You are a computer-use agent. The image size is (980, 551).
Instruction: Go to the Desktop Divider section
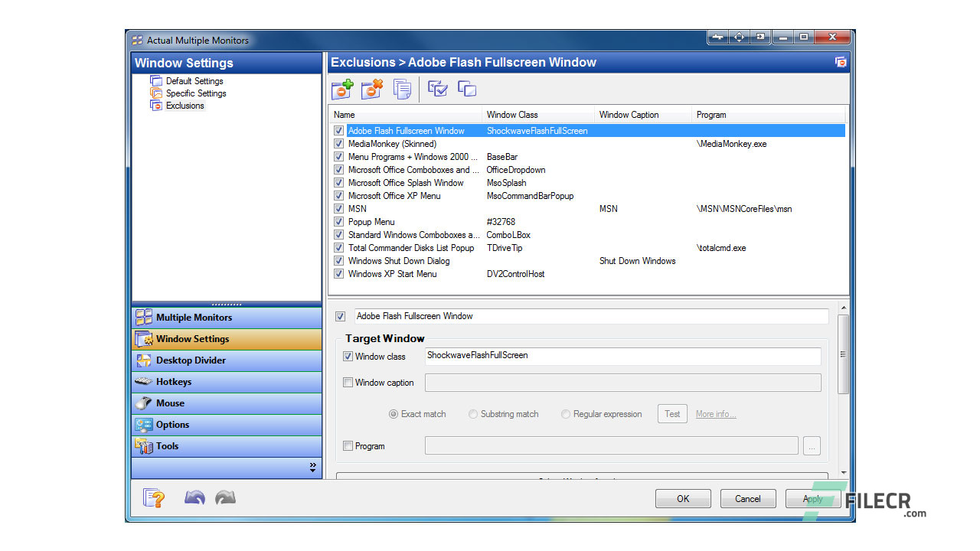[227, 360]
